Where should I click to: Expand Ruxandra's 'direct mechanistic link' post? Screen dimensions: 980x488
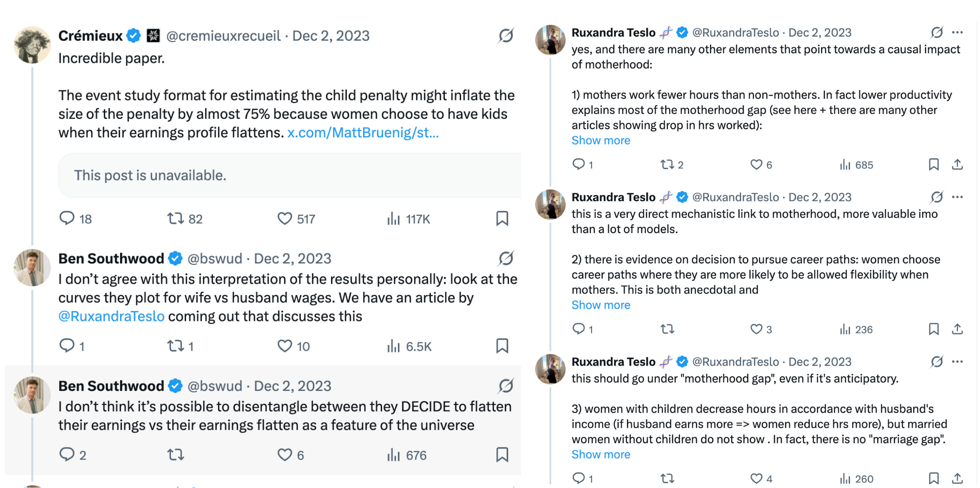point(601,305)
